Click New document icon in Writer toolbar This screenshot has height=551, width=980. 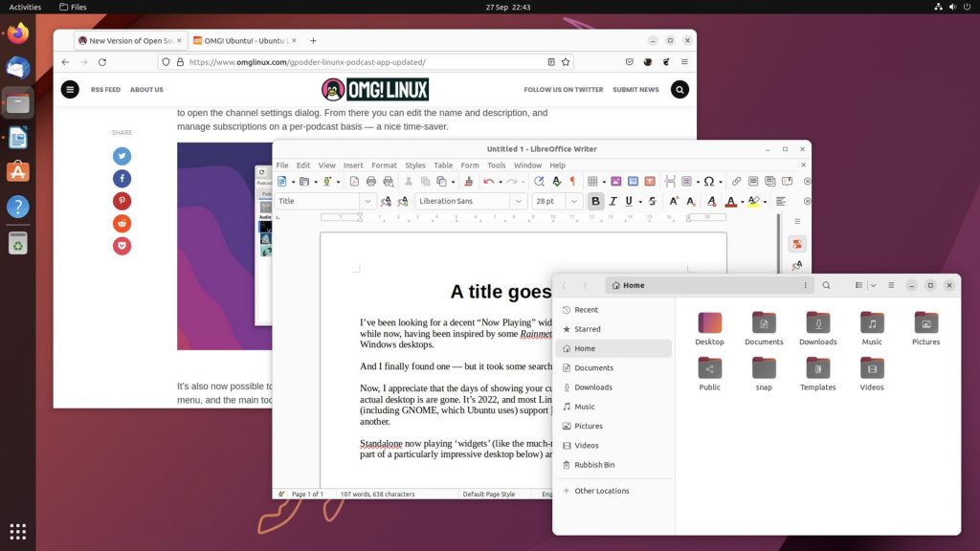pos(282,182)
